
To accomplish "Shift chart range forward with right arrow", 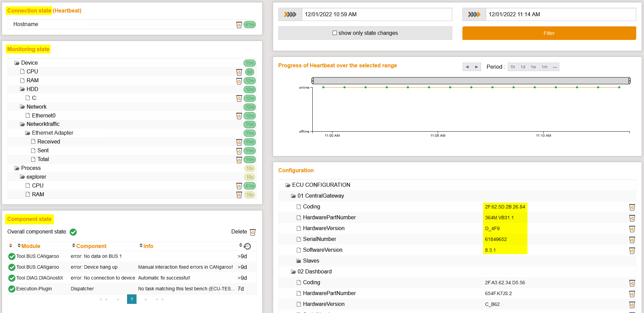I will point(477,67).
